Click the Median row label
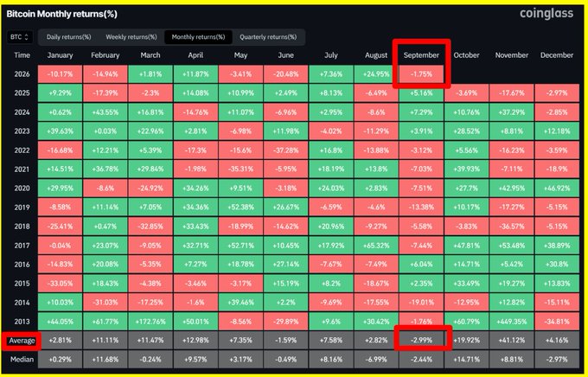Screen dimensions: 588x377 [22, 360]
